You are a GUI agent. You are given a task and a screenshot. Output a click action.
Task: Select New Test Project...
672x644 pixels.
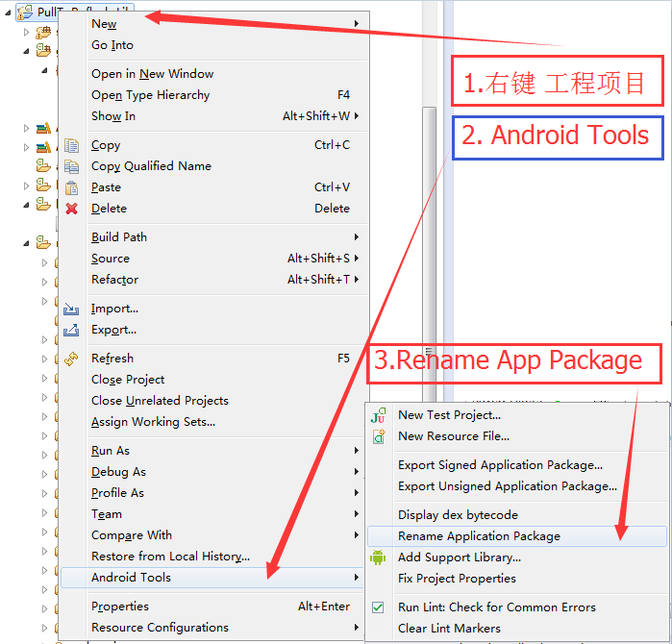517,415
